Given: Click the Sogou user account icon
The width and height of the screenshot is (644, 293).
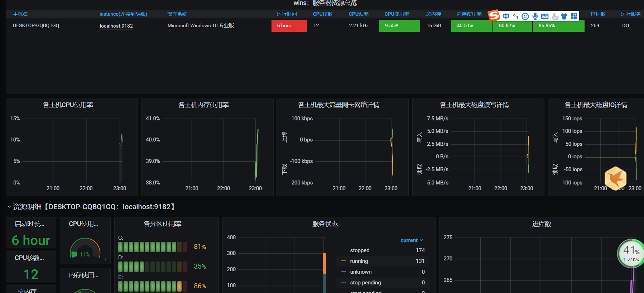Looking at the screenshot, I should [x=555, y=16].
